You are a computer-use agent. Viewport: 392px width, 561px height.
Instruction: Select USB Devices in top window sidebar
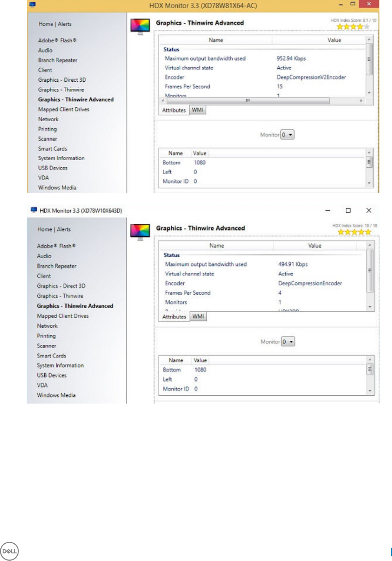pyautogui.click(x=53, y=168)
